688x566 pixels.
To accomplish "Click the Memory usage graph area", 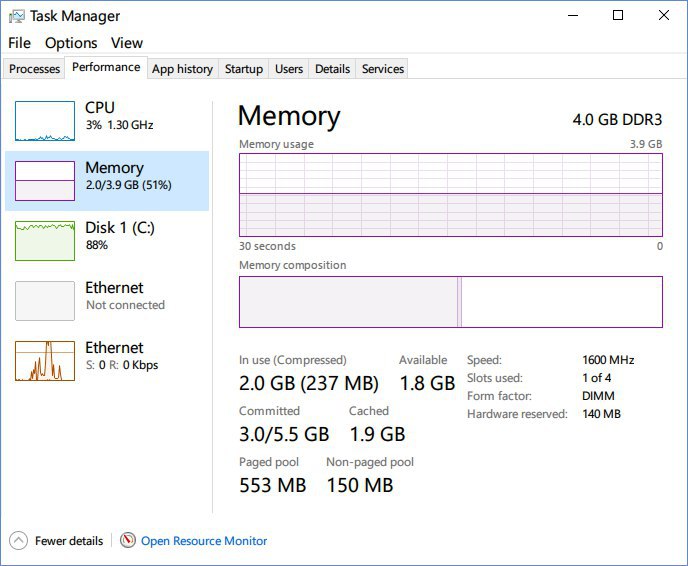I will coord(450,194).
